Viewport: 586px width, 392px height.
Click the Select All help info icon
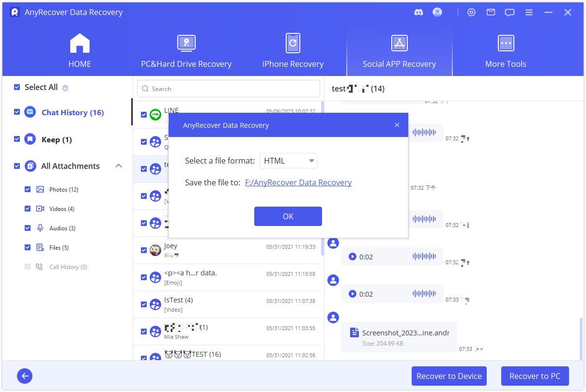coord(65,88)
